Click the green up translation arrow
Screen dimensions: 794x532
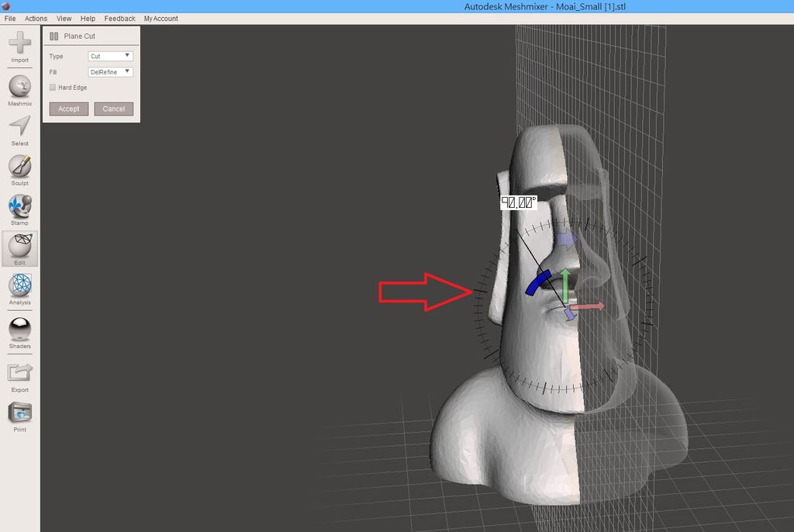[x=565, y=285]
